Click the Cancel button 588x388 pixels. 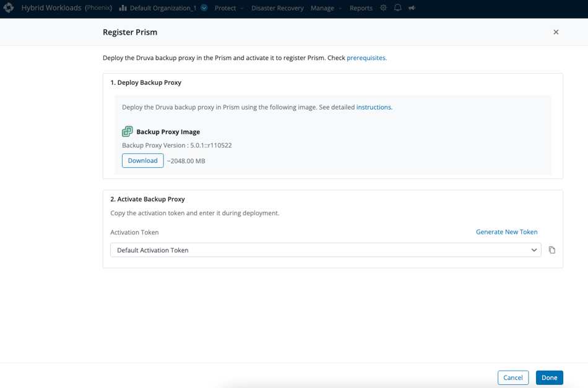(x=513, y=377)
